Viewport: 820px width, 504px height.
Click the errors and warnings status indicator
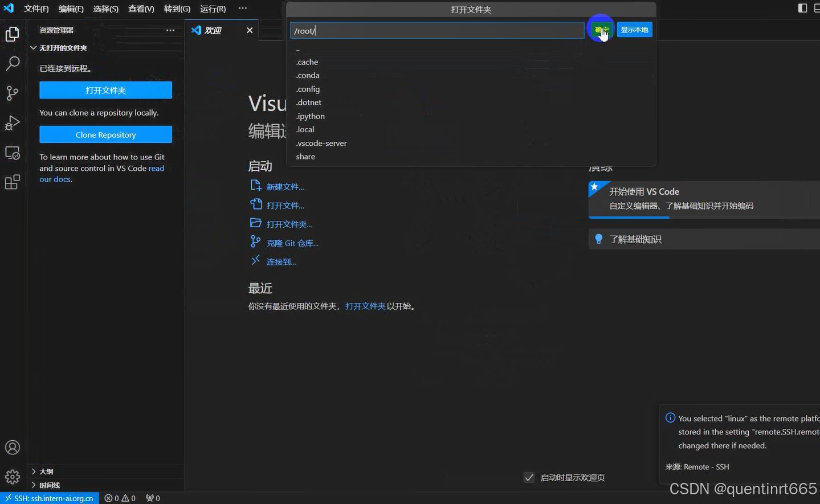[x=120, y=498]
